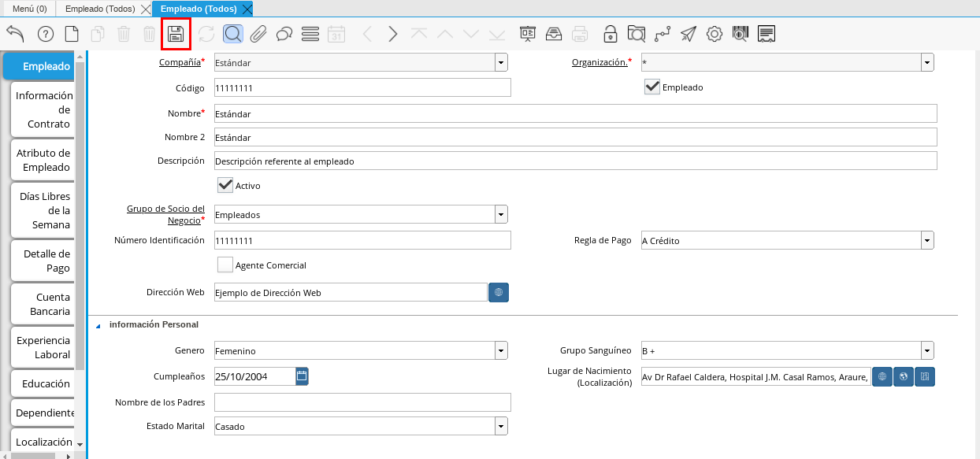The width and height of the screenshot is (980, 459).
Task: Open the workflow nodes icon
Action: click(x=663, y=34)
